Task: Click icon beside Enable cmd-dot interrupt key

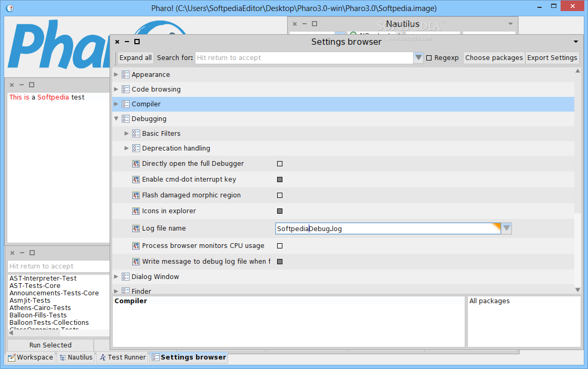Action: 136,179
